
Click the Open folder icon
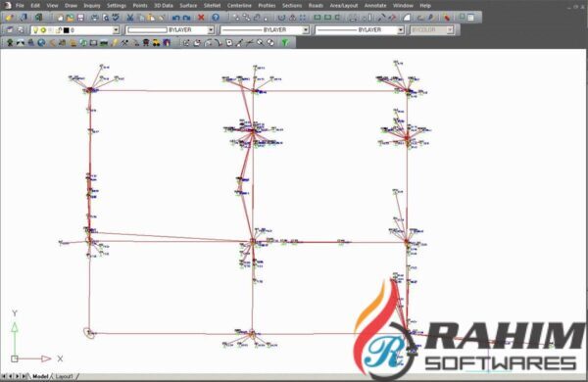(x=71, y=18)
